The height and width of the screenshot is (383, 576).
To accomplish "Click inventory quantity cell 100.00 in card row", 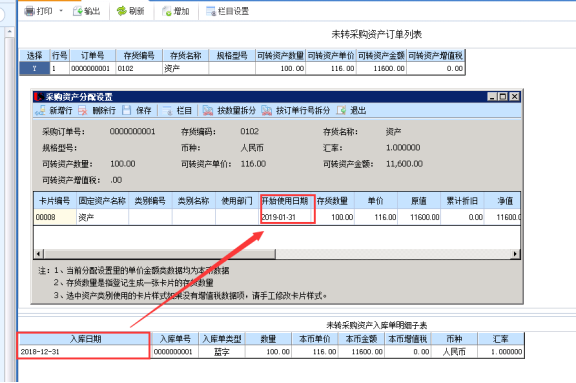I will tap(334, 217).
